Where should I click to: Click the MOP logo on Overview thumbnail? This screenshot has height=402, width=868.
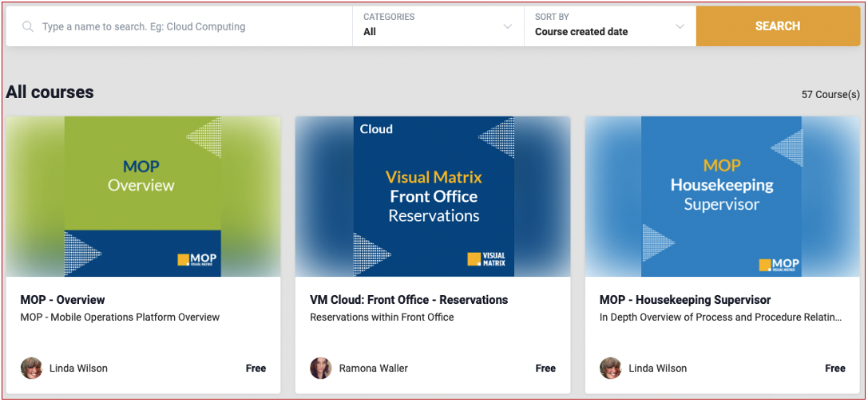196,260
